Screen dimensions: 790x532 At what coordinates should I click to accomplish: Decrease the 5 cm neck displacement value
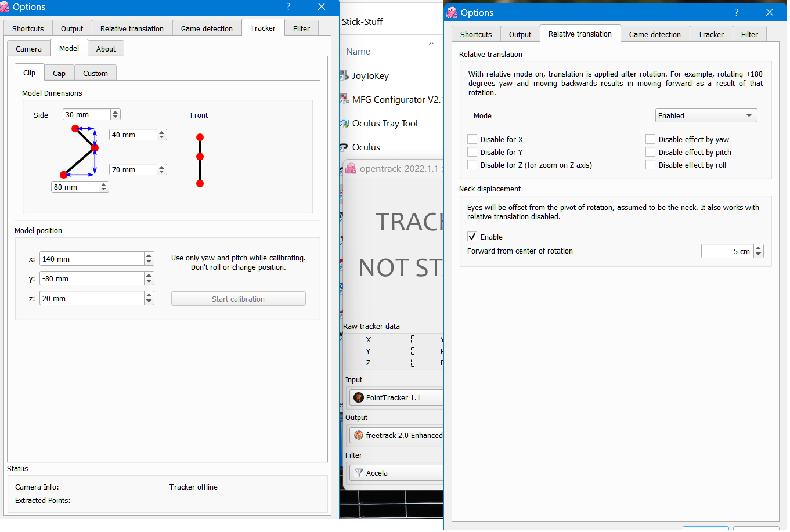[759, 254]
